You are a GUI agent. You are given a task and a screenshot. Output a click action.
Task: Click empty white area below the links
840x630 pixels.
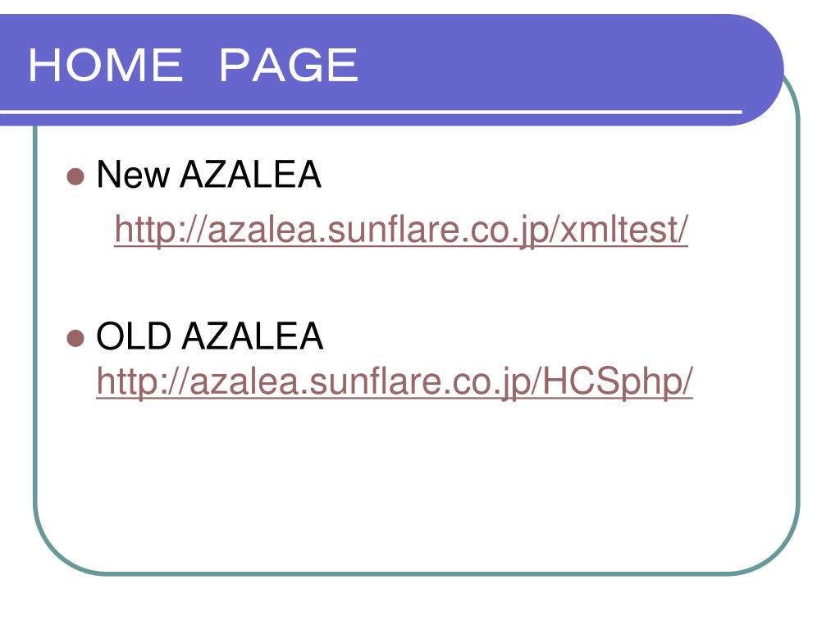[417, 482]
